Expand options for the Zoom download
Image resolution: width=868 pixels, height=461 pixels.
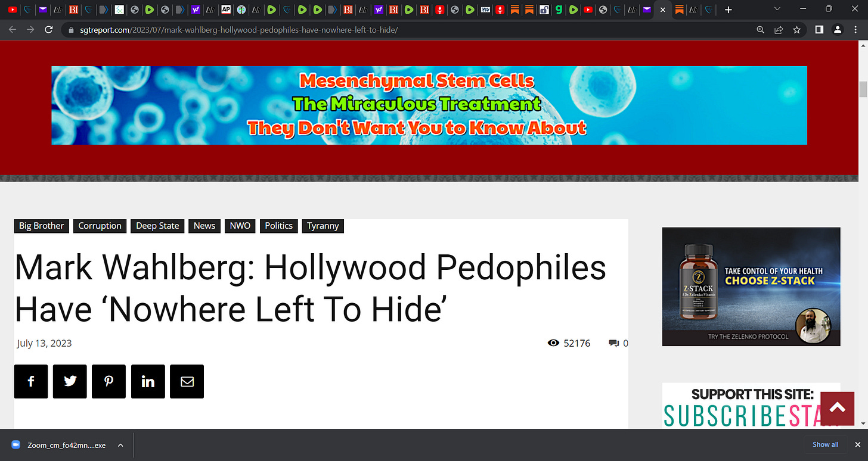pyautogui.click(x=120, y=445)
